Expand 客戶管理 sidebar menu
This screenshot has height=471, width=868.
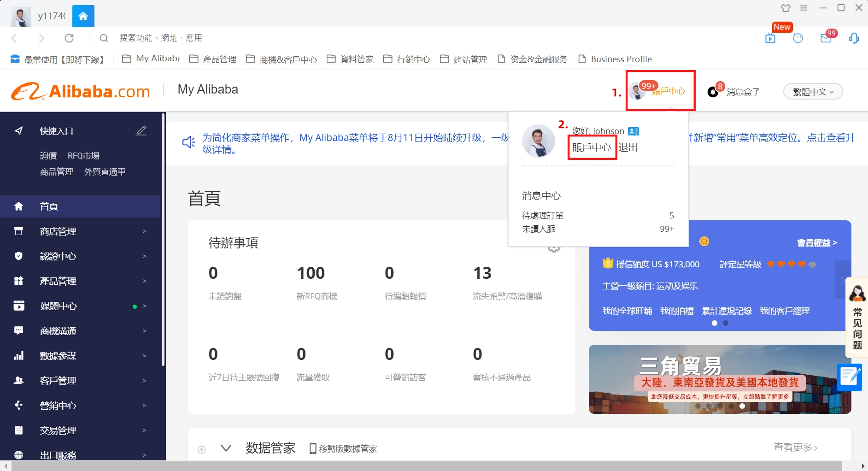pyautogui.click(x=81, y=381)
